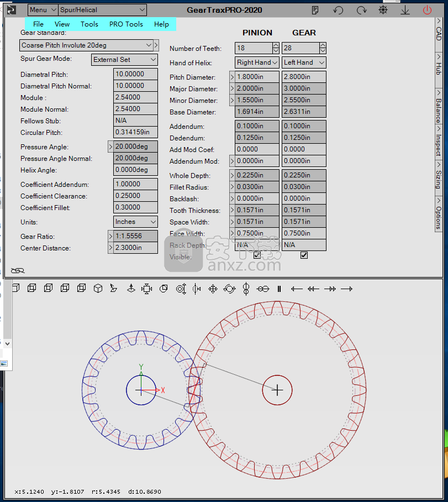
Task: Expand the CAD side panel
Action: (439, 30)
